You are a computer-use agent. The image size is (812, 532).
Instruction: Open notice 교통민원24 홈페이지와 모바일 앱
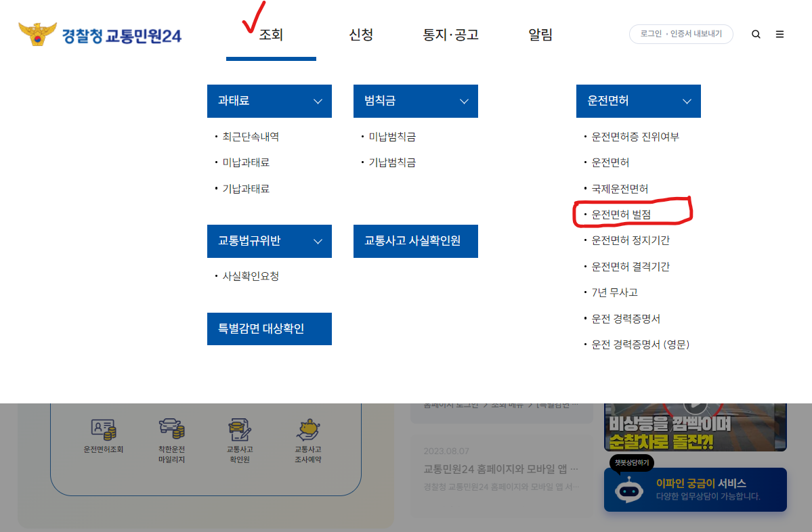(x=500, y=469)
